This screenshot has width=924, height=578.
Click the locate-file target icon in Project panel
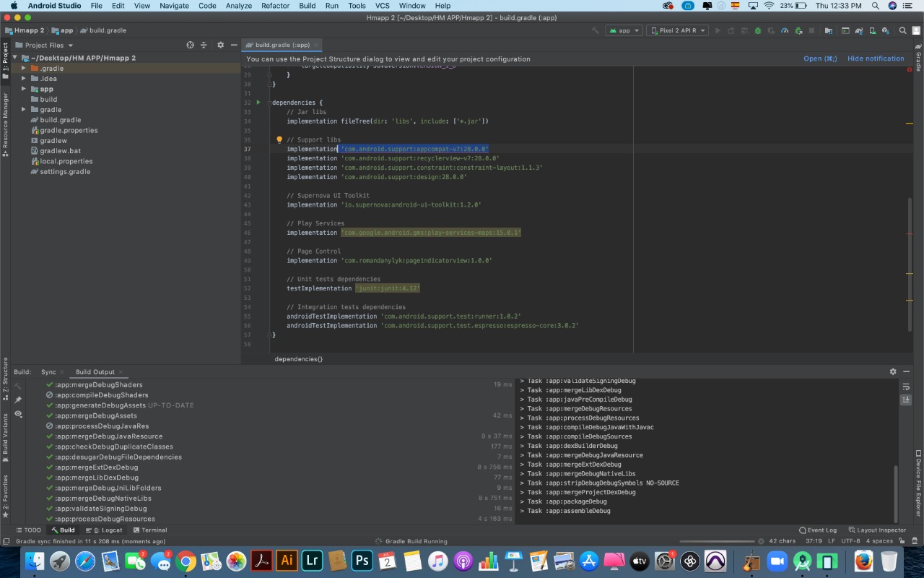click(190, 45)
